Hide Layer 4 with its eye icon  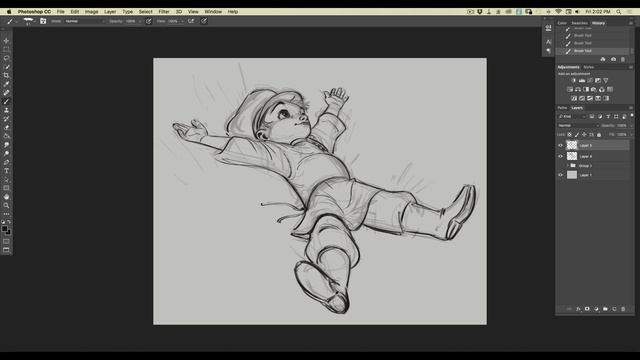tap(560, 156)
